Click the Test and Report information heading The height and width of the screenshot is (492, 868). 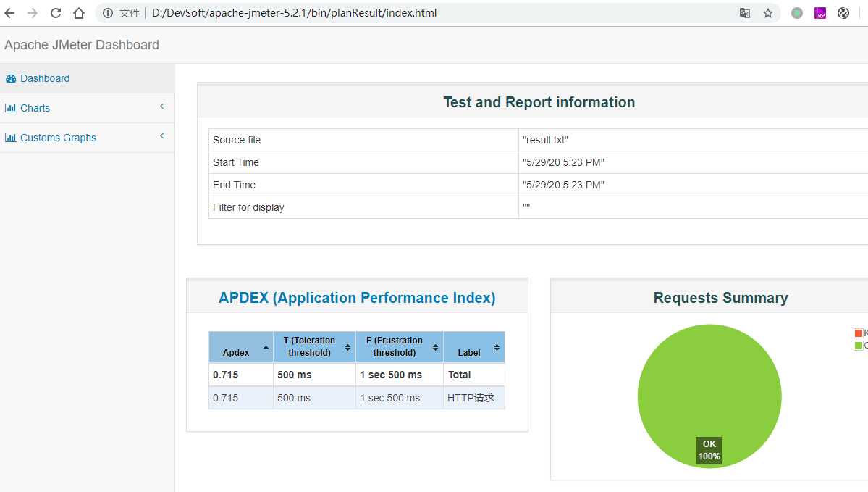(x=539, y=102)
